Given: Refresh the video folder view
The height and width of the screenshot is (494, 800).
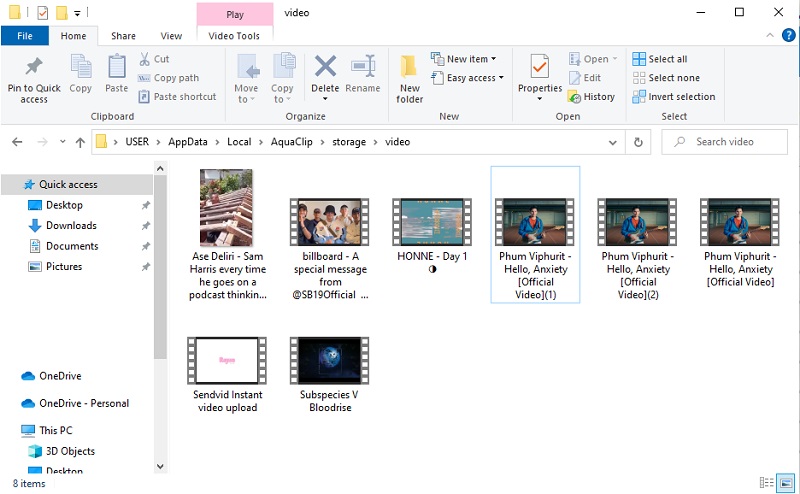Looking at the screenshot, I should click(x=638, y=142).
